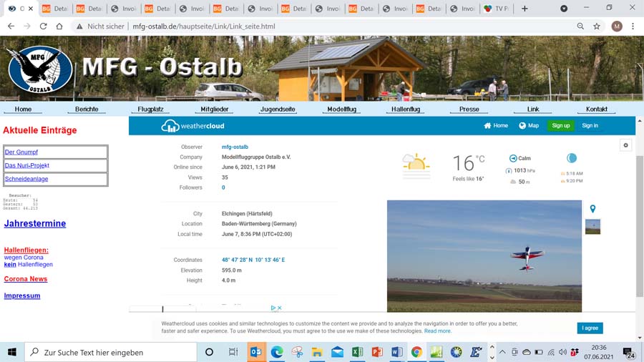Click the green Sign up button
644x362 pixels.
(560, 126)
